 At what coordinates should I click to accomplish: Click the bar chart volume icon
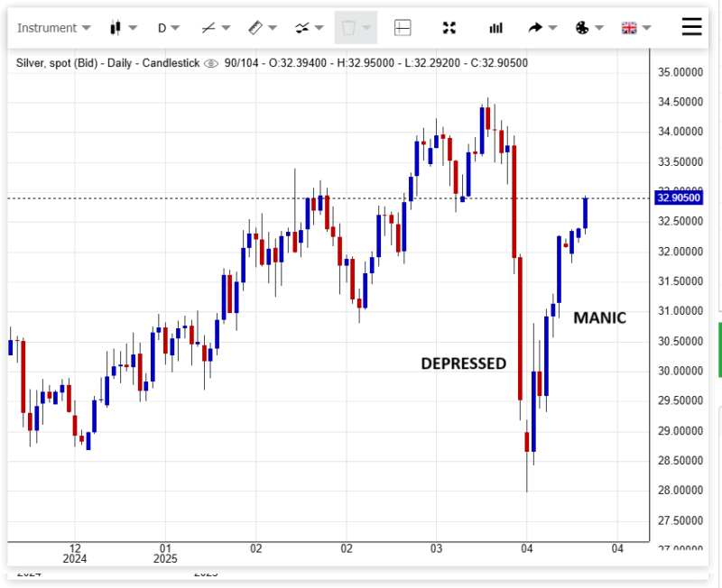click(495, 28)
